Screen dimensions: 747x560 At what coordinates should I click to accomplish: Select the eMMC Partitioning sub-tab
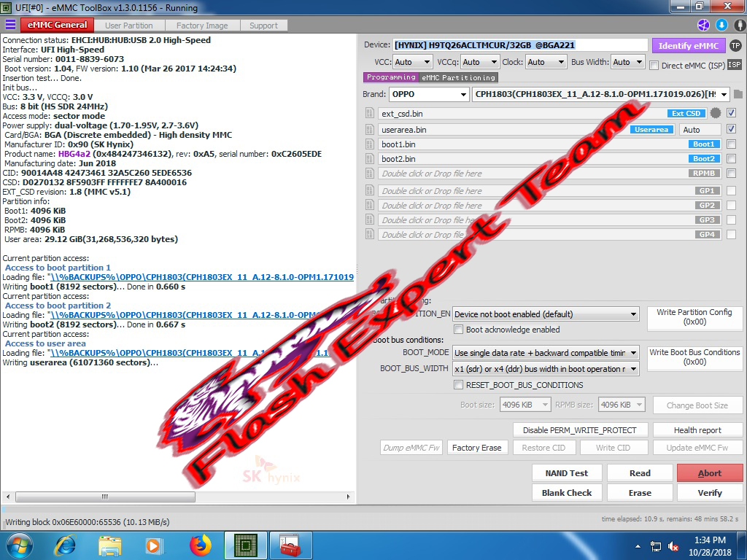[458, 77]
